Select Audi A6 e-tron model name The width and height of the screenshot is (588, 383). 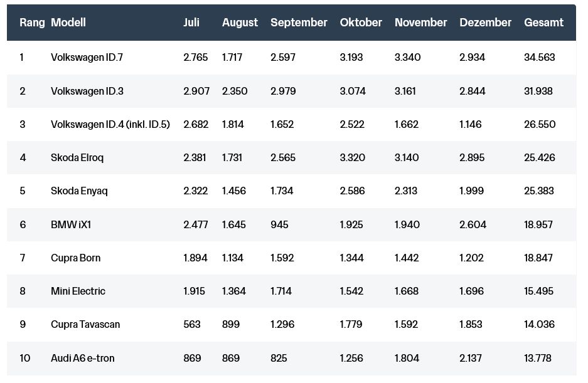[82, 359]
